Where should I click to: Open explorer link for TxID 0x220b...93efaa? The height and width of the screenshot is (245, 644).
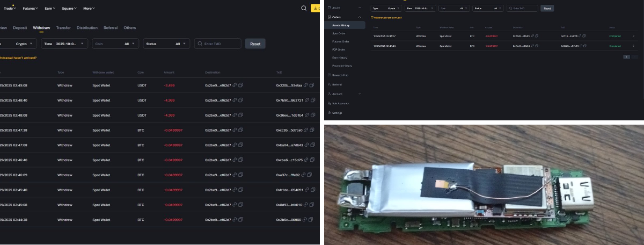coord(306,85)
